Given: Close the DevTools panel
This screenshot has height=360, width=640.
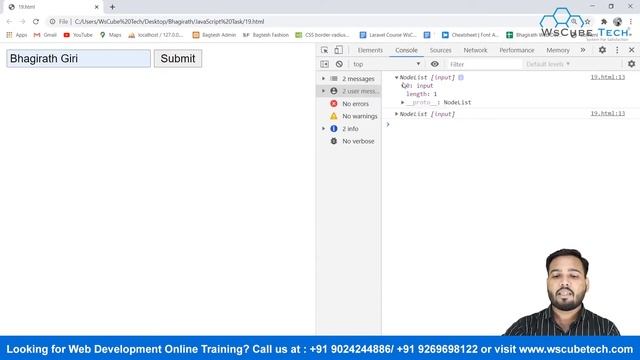Looking at the screenshot, I should coord(631,50).
